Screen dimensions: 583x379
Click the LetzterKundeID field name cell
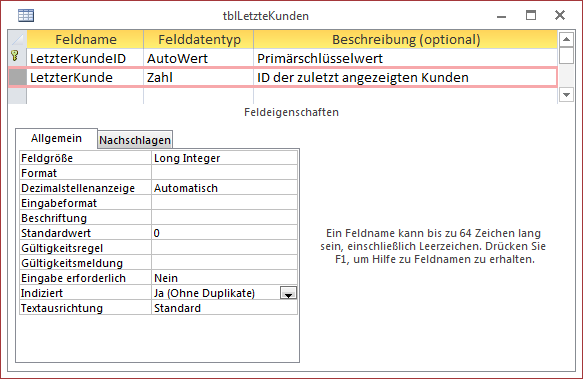[85, 58]
